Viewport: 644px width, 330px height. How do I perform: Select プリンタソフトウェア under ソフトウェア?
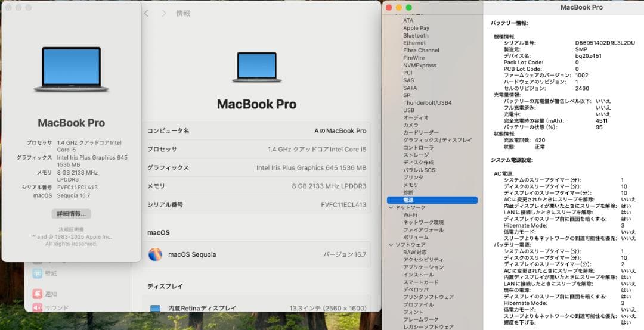coord(428,297)
